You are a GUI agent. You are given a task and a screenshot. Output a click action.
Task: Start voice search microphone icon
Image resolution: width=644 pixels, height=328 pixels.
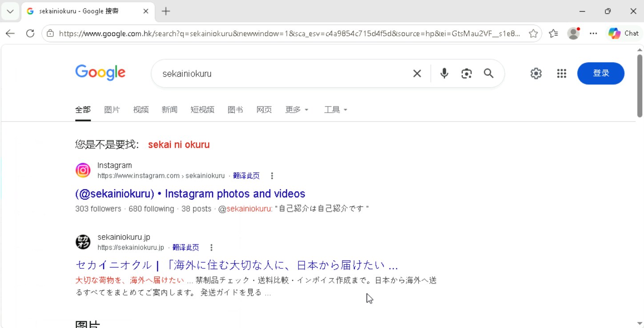coord(444,73)
